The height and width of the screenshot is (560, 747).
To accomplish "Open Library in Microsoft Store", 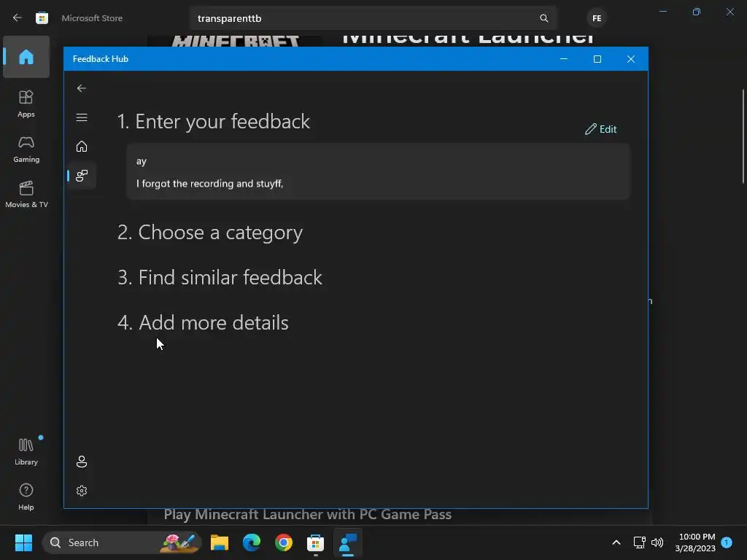I will (26, 451).
